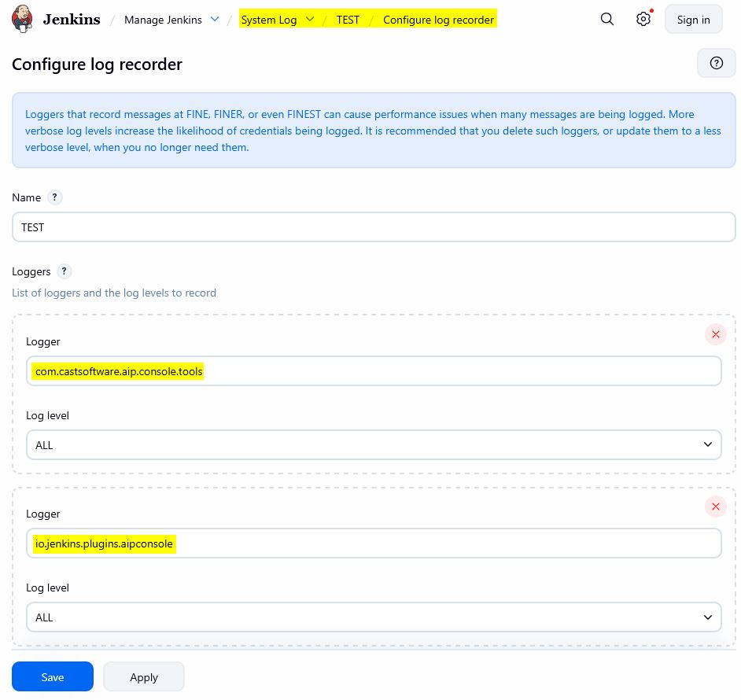Focus the Name text field
The height and width of the screenshot is (700, 741).
[x=374, y=227]
